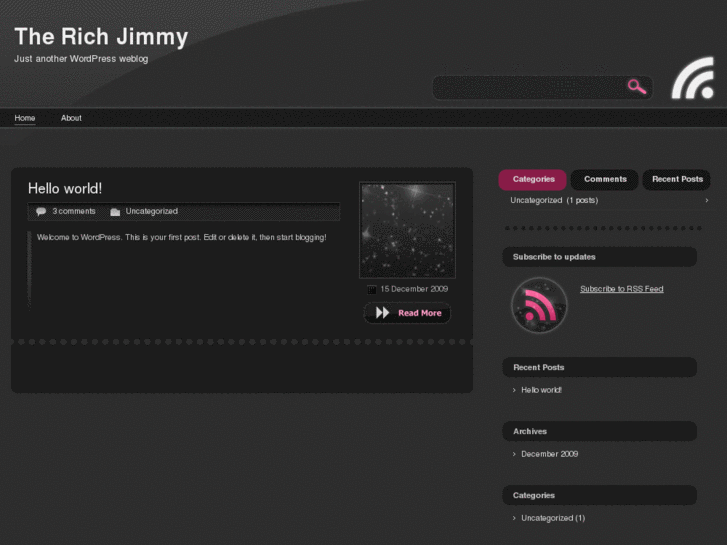Open the large white RSS feed icon in header
Image resolution: width=727 pixels, height=545 pixels.
pos(693,78)
